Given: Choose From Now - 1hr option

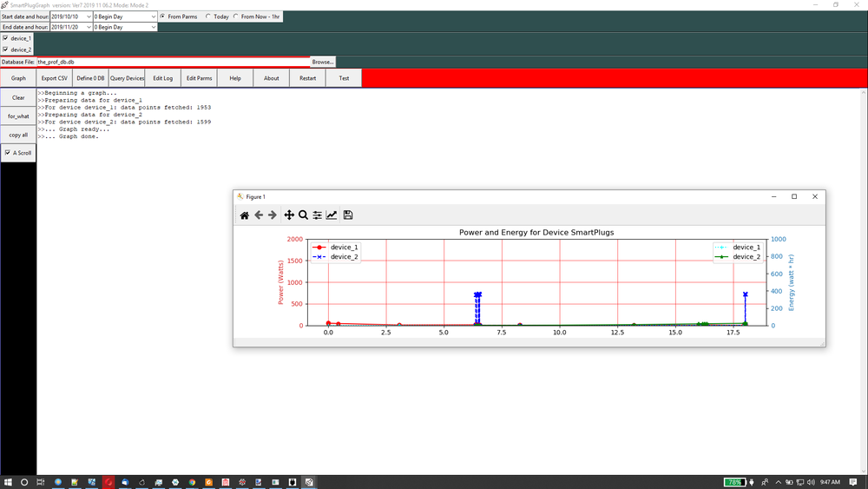Looking at the screenshot, I should click(236, 17).
